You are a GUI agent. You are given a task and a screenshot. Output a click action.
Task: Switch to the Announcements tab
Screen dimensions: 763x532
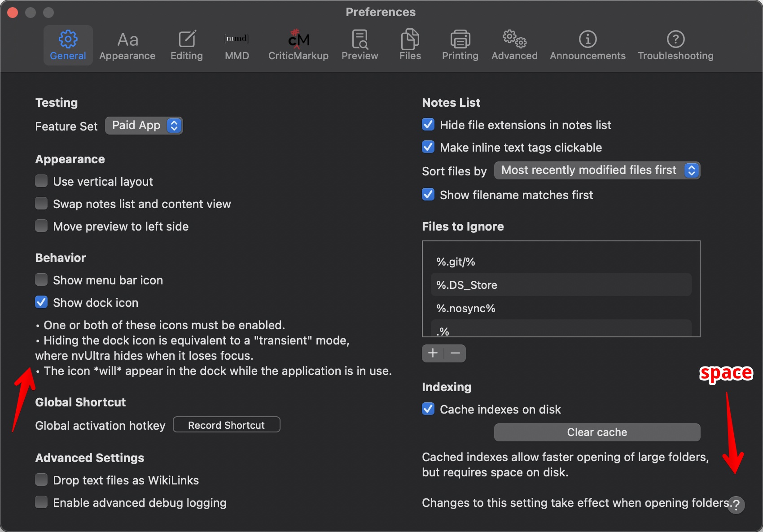tap(587, 45)
